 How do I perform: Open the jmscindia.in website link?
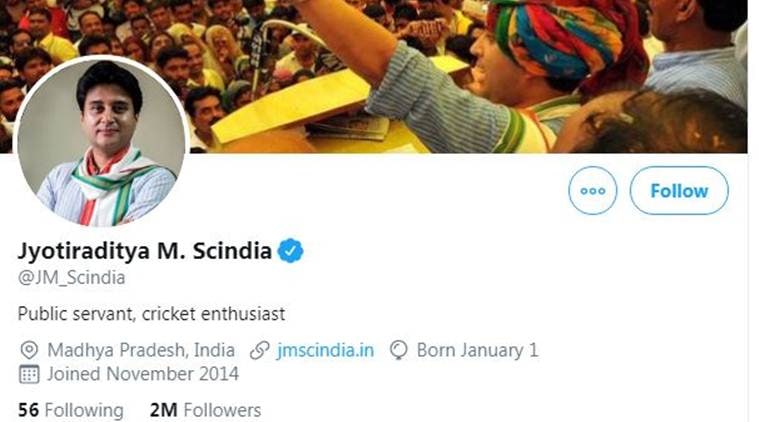coord(326,350)
